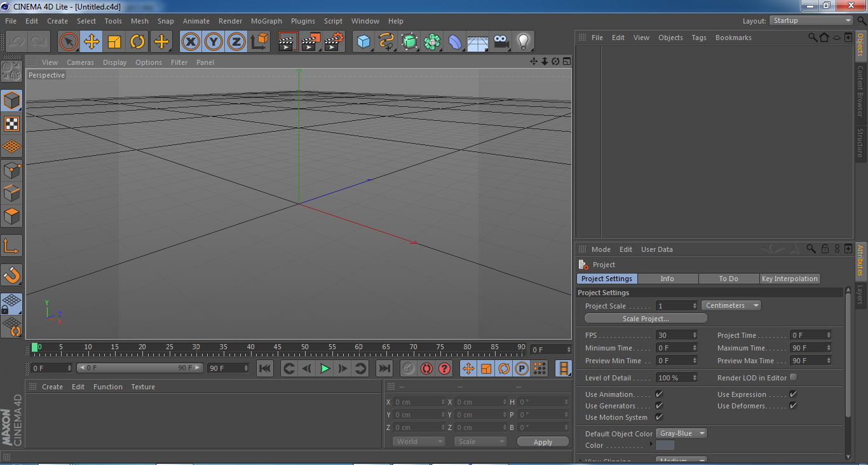Click frame 45 on the timeline ruler
Image resolution: width=868 pixels, height=465 pixels.
point(278,347)
